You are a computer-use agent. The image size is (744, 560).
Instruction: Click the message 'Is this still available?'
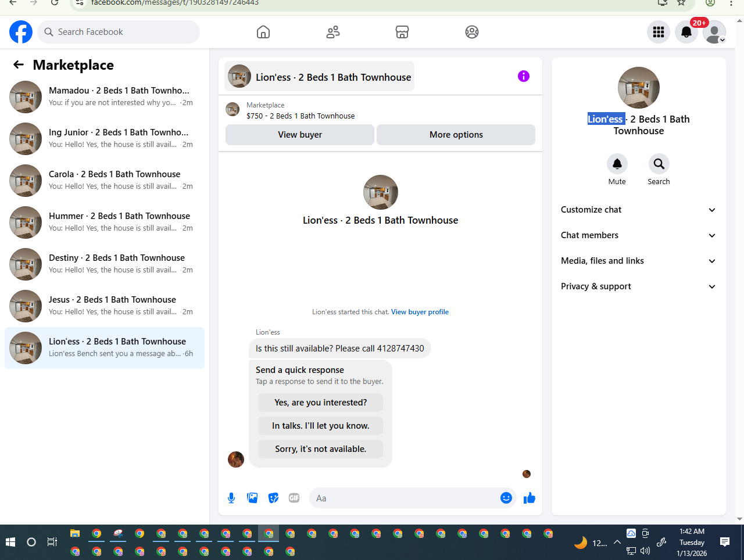(340, 349)
